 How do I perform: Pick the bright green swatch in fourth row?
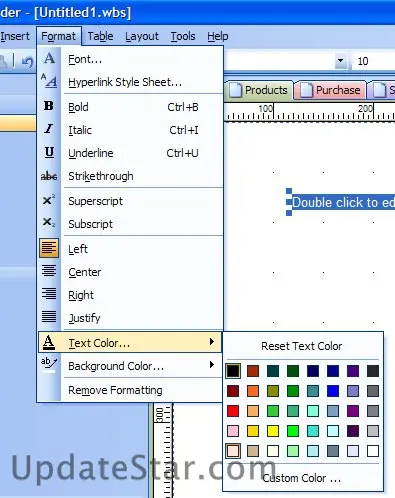click(293, 431)
